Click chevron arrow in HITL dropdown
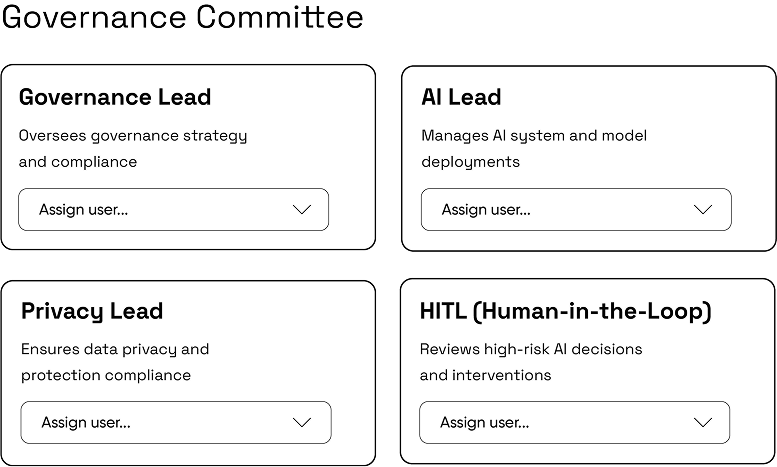Image resolution: width=777 pixels, height=467 pixels. tap(701, 422)
